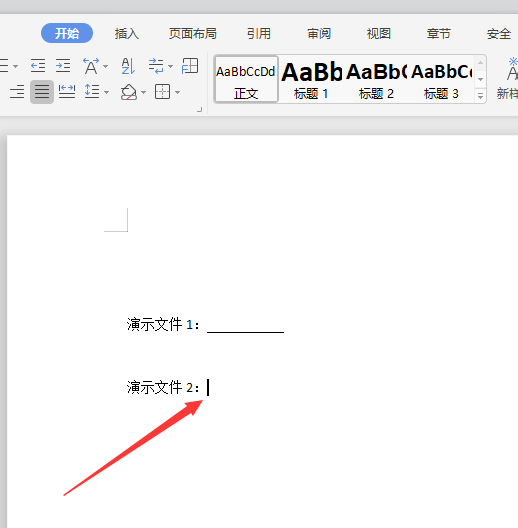Expand shading color dropdown arrow
Viewport: 518px width, 528px height.
[x=143, y=92]
